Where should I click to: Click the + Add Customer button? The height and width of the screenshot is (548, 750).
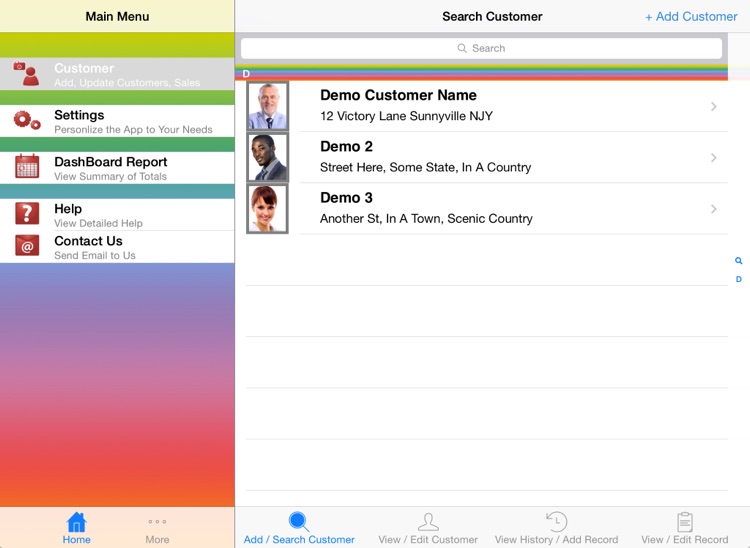coord(691,16)
